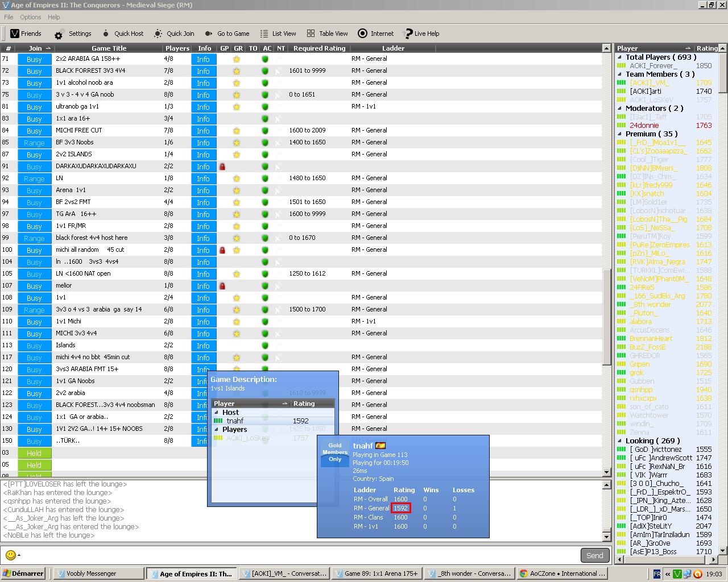Click lock icon on game 107
Image resolution: width=728 pixels, height=582 pixels.
point(222,286)
